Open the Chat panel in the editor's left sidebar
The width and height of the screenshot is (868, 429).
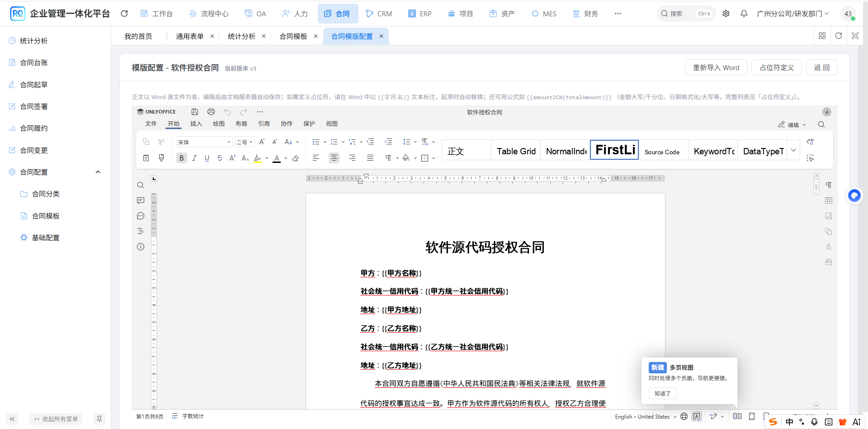(x=141, y=216)
